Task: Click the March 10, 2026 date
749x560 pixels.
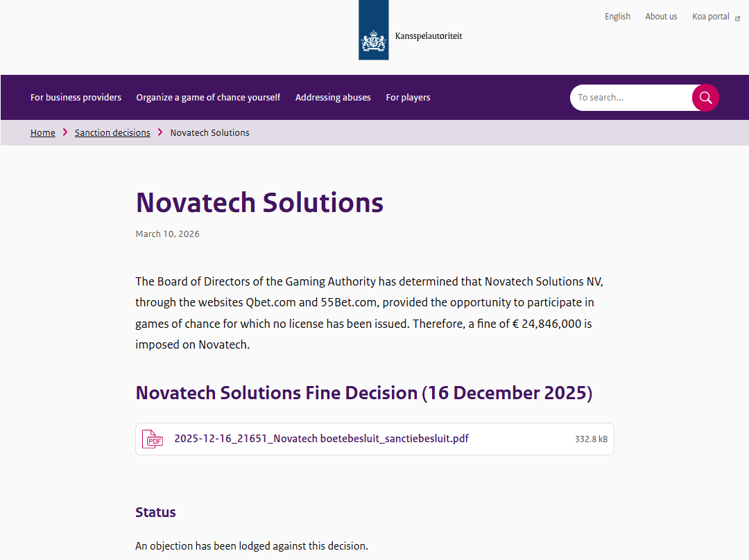Action: coord(167,234)
